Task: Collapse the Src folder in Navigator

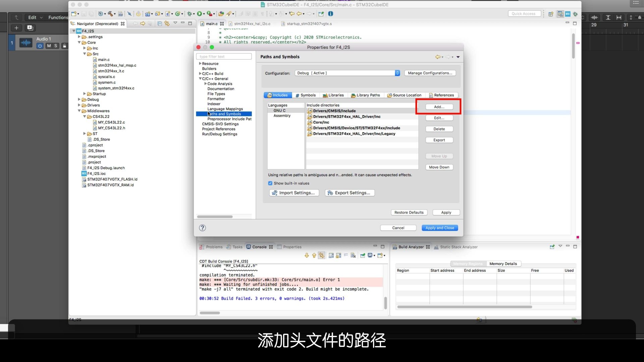Action: pyautogui.click(x=85, y=54)
